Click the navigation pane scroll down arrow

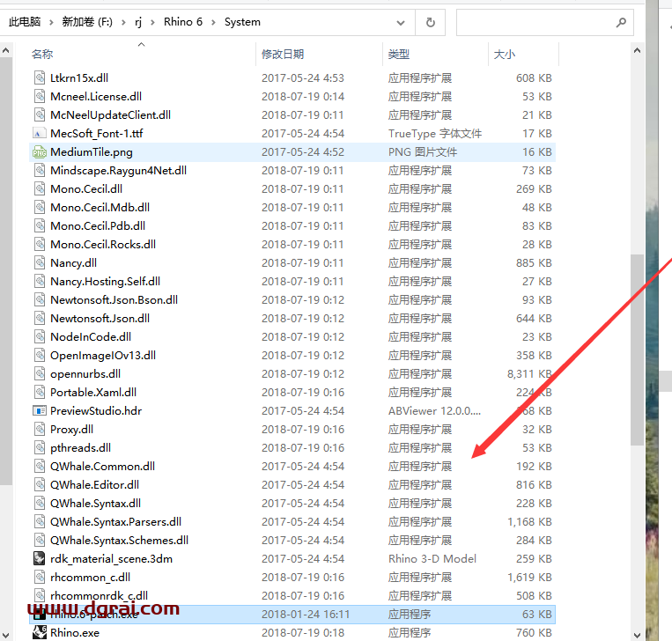(x=5, y=635)
